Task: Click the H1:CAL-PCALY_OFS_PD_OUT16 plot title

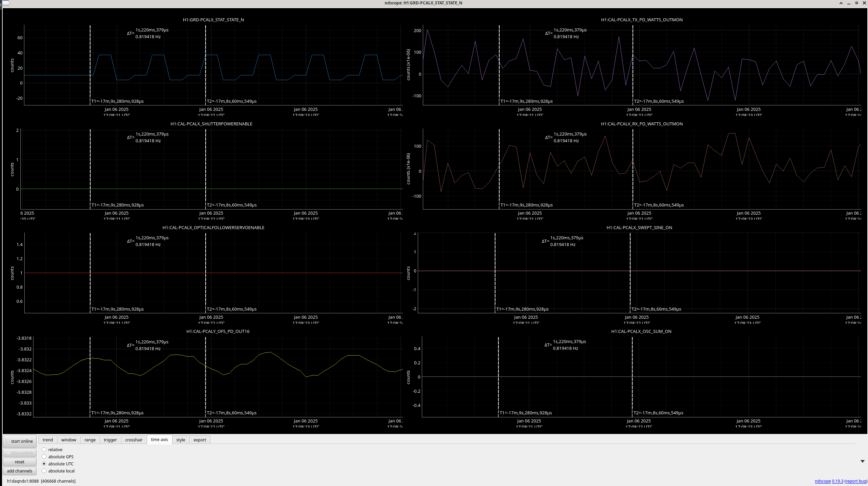Action: (218, 331)
